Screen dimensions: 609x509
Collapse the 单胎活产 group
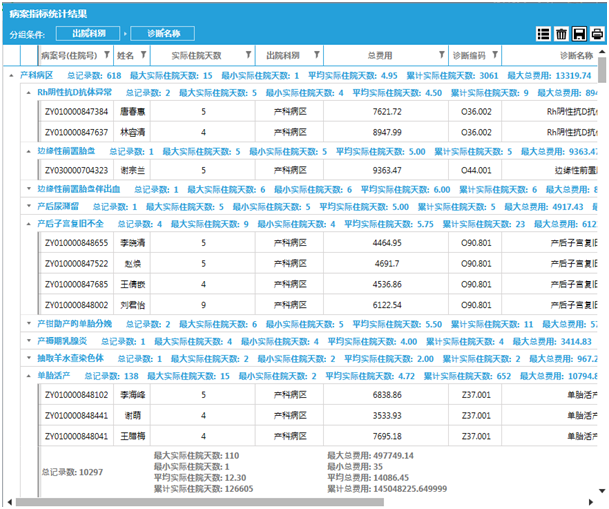click(x=29, y=376)
